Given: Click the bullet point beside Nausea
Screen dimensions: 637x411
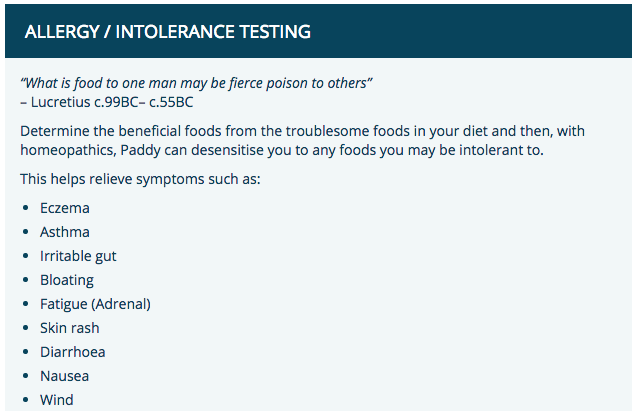Looking at the screenshot, I should [x=26, y=376].
